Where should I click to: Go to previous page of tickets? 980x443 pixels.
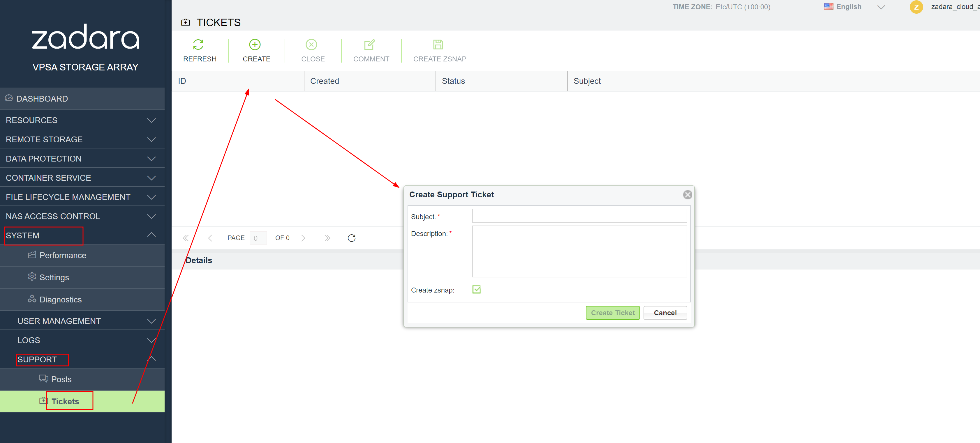click(210, 238)
